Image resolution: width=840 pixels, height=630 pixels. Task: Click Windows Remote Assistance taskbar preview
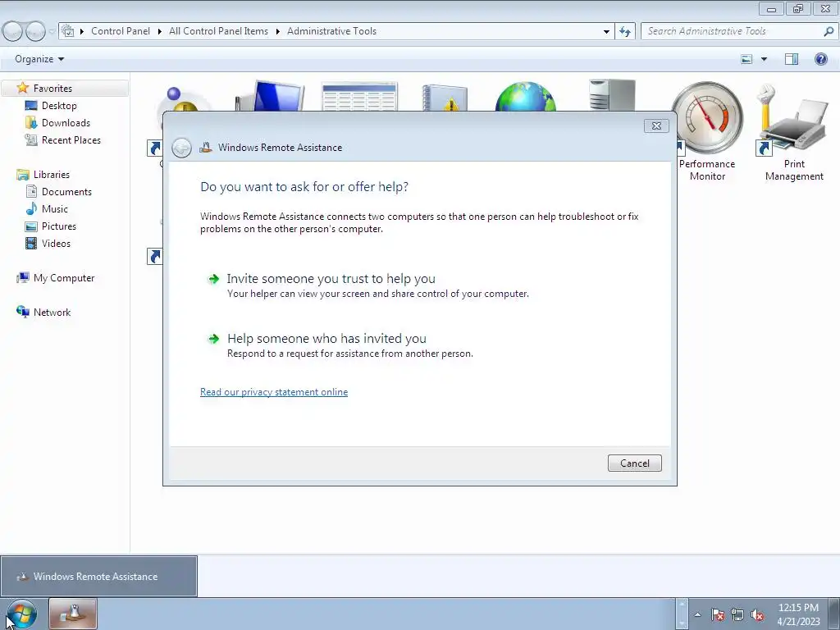pos(98,577)
